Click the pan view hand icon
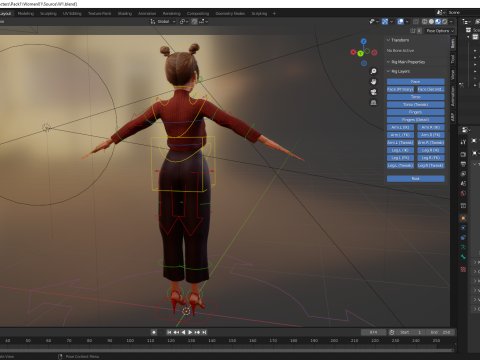 coord(374,82)
